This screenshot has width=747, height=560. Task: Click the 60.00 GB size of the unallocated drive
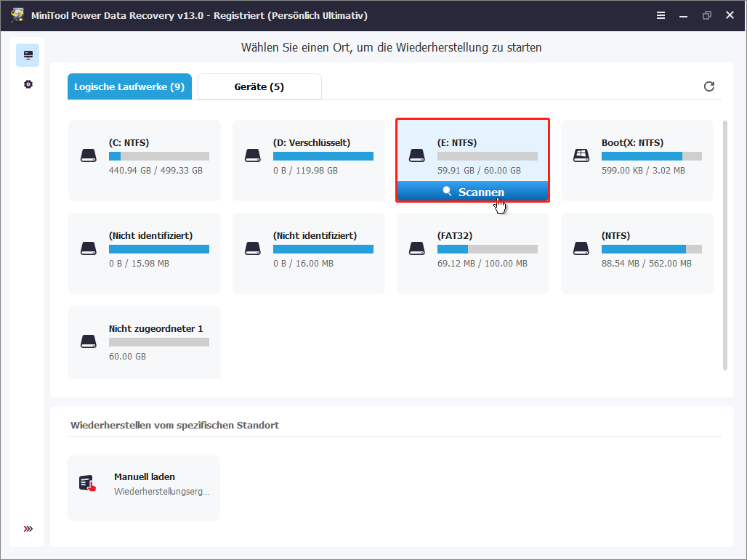point(127,356)
